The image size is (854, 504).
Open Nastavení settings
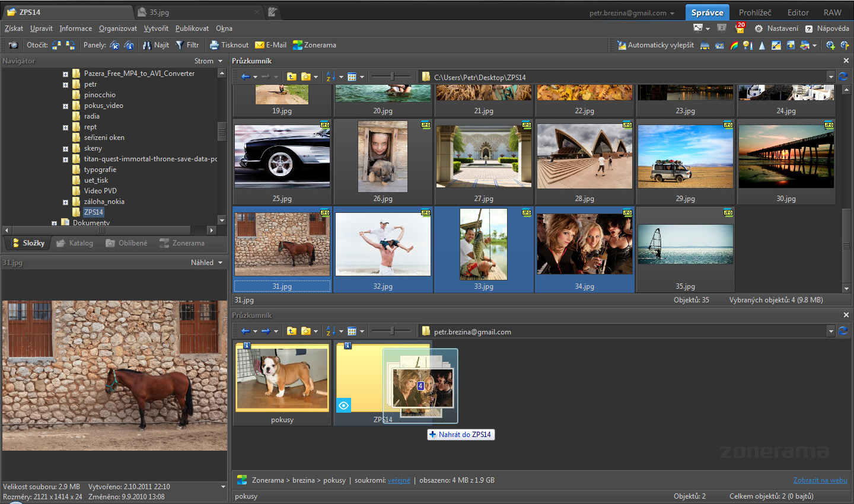click(x=776, y=28)
